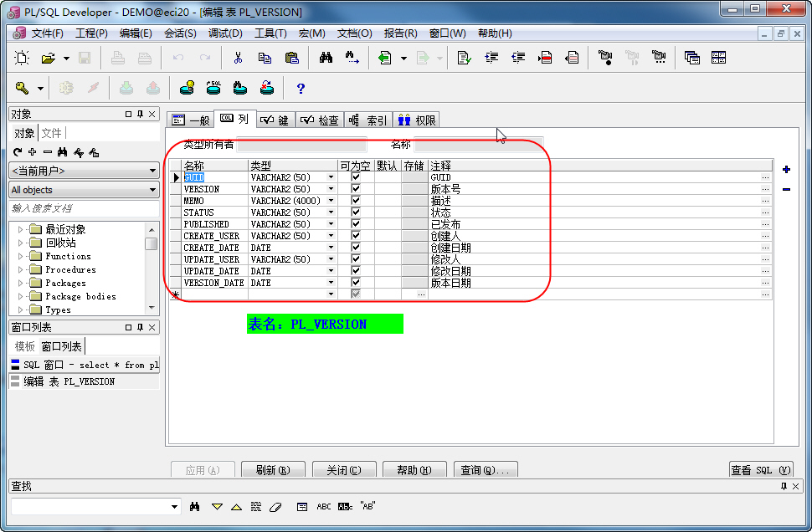812x532 pixels.
Task: Click the database icon labeled SQL
Action: [x=213, y=88]
